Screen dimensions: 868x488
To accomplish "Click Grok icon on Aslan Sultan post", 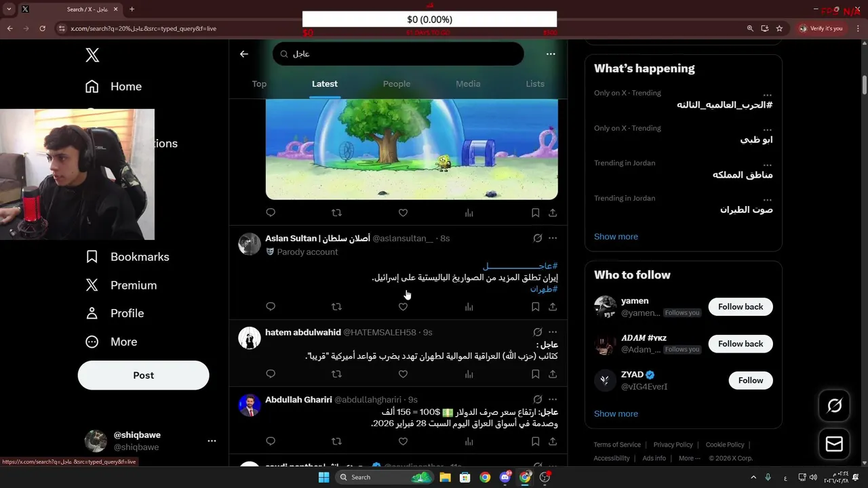I will click(537, 239).
